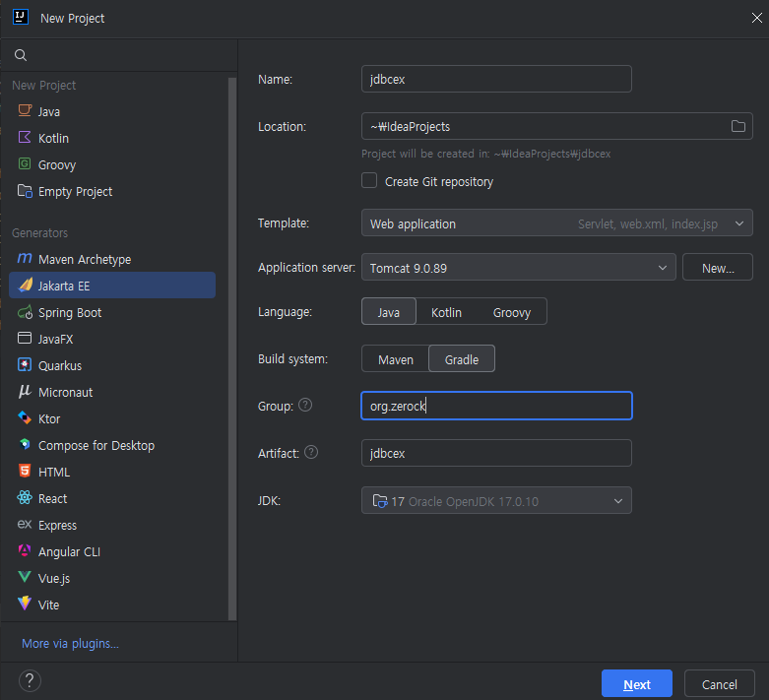This screenshot has height=700, width=769.
Task: Select JavaFX generator
Action: (112, 339)
